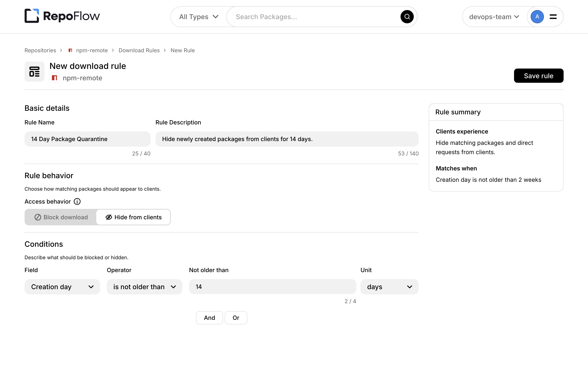The height and width of the screenshot is (381, 588).
Task: Click the black search magnifier button
Action: click(x=407, y=17)
